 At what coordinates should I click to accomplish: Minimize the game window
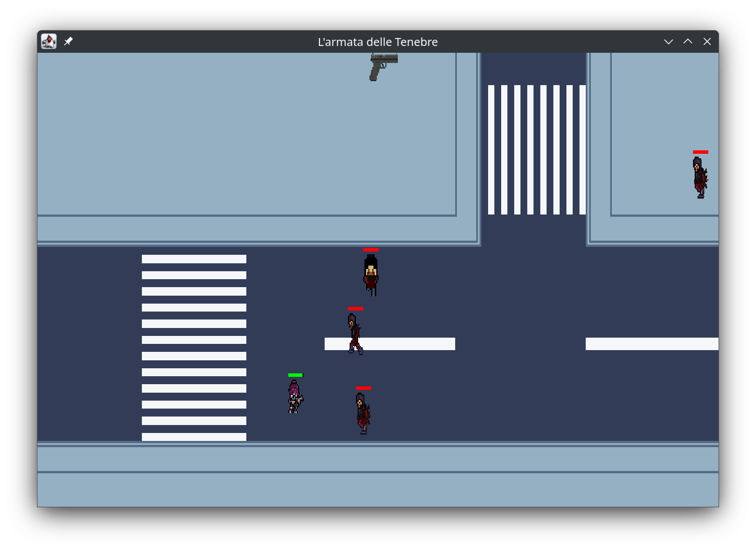pos(669,41)
